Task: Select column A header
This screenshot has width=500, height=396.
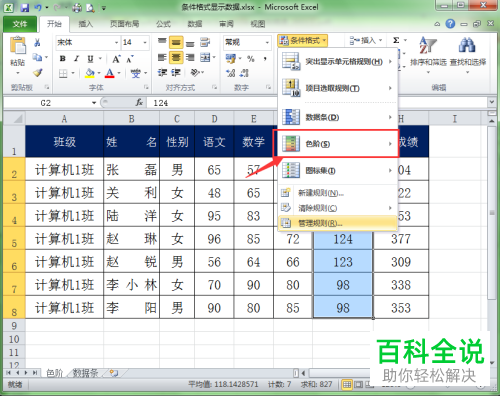Action: 64,119
